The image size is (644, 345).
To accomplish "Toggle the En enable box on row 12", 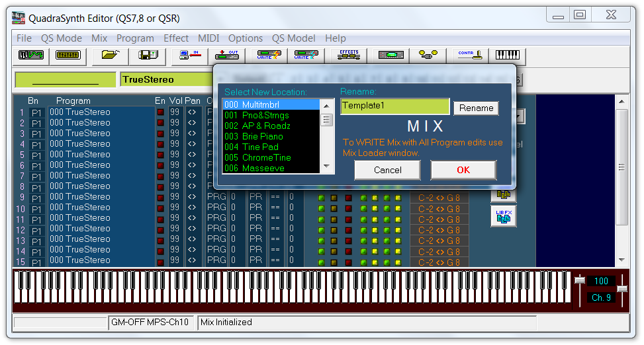I will [x=160, y=229].
